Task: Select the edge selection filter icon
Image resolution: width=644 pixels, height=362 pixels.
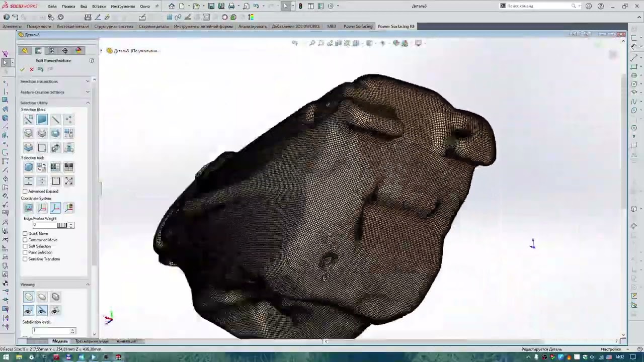Action: [x=55, y=119]
